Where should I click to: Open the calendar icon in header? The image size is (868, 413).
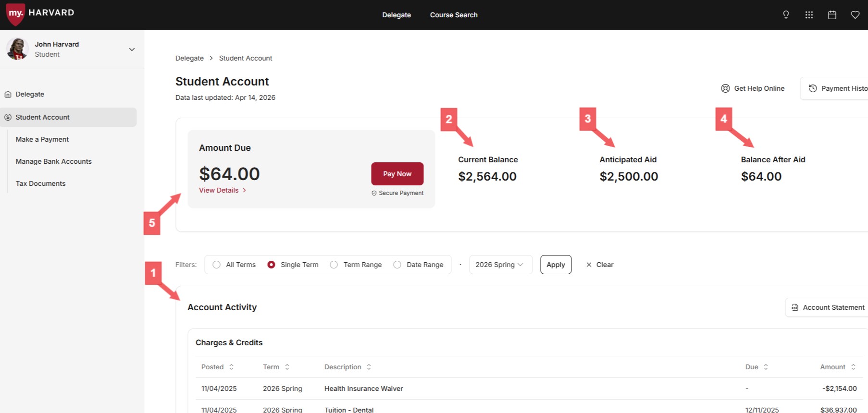832,15
